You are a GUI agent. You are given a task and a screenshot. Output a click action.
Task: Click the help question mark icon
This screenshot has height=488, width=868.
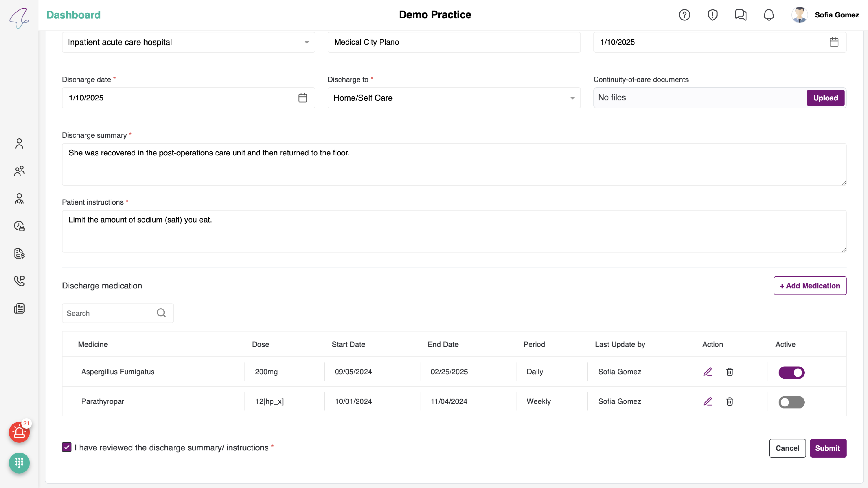(x=684, y=15)
